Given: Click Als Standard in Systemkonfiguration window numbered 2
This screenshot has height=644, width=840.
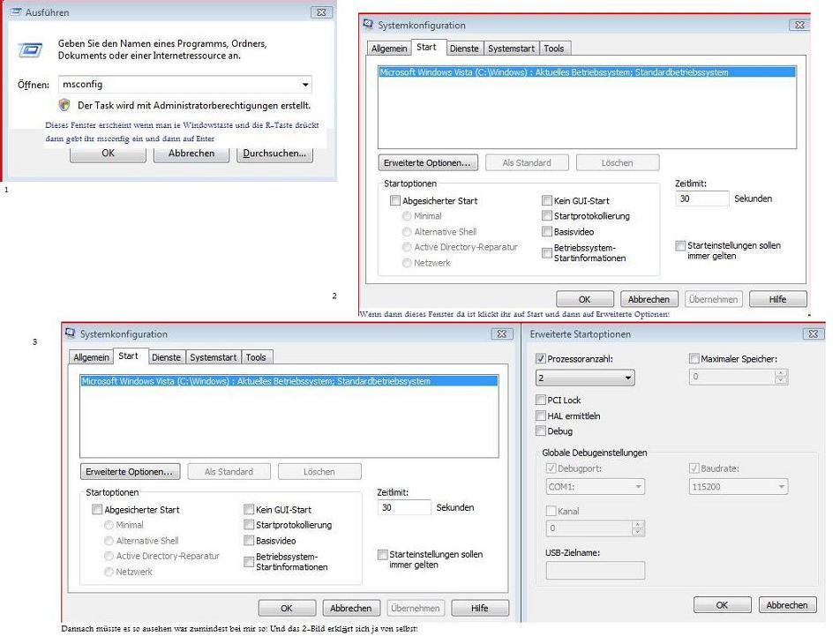Looking at the screenshot, I should tap(527, 163).
